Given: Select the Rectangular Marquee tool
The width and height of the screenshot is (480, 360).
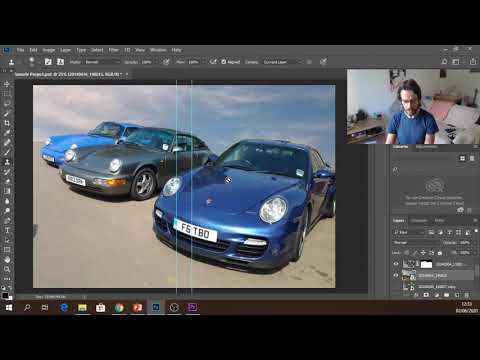Looking at the screenshot, I should click(x=7, y=94).
